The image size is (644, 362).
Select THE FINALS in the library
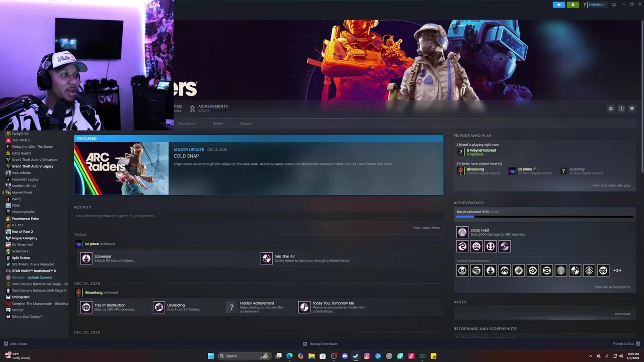21,140
